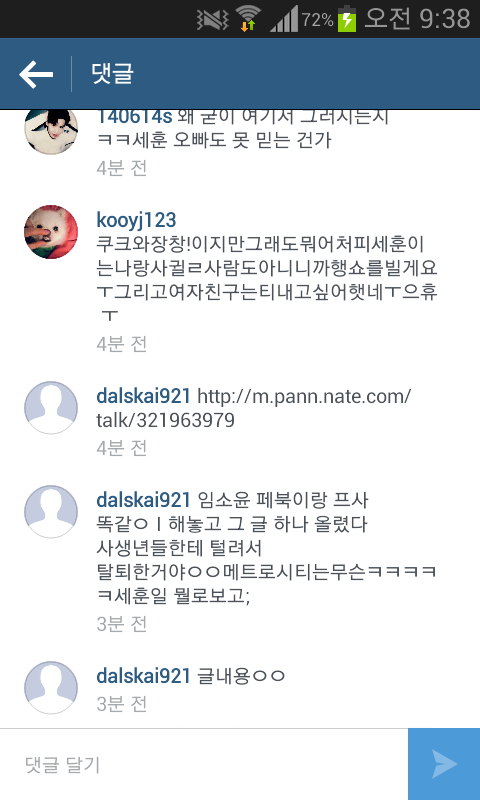Open the kooyj123 username link

click(136, 220)
